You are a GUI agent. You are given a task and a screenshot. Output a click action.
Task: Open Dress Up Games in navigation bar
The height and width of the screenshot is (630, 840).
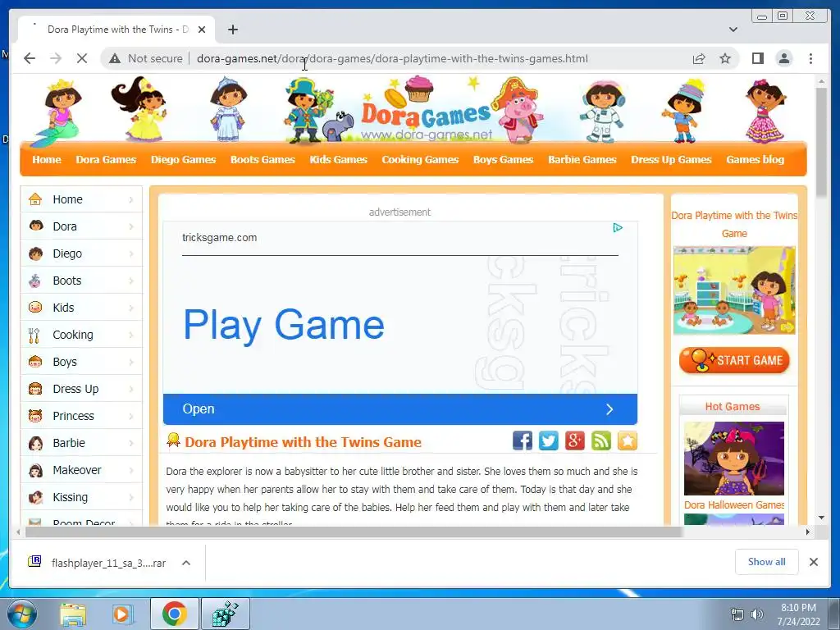pyautogui.click(x=671, y=160)
